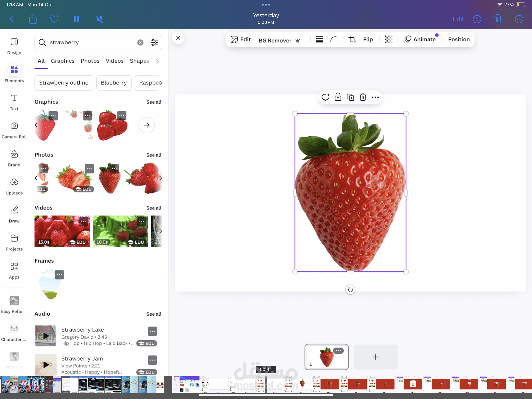Open the Crop tool in toolbar
Viewport: 532px width, 399px height.
click(x=352, y=40)
